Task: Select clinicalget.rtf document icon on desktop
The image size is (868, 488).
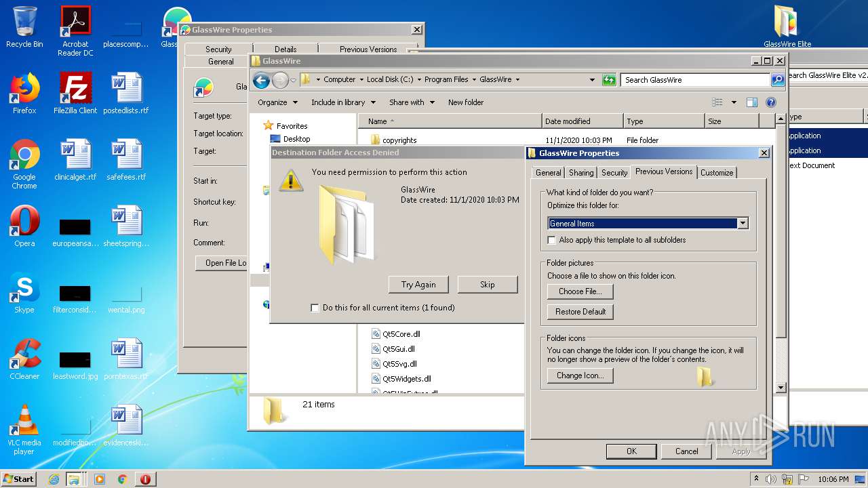Action: pyautogui.click(x=75, y=160)
